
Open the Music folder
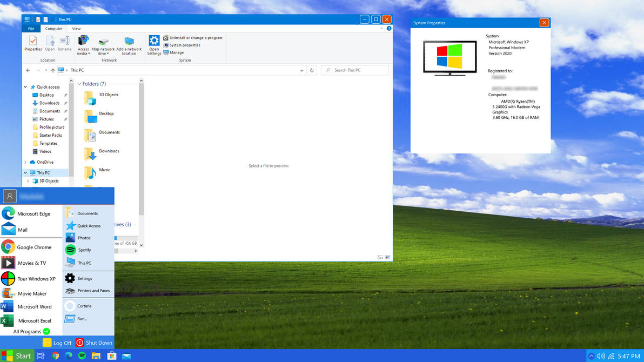[97, 172]
